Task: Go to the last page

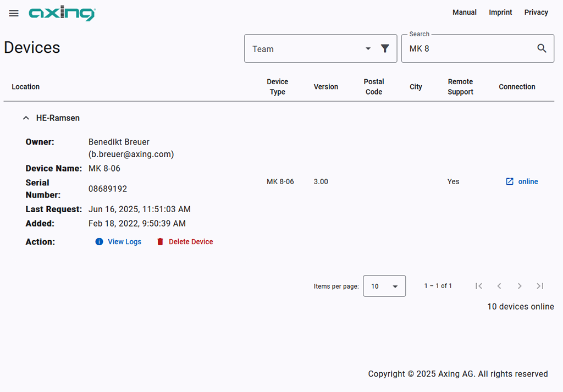Action: 540,286
